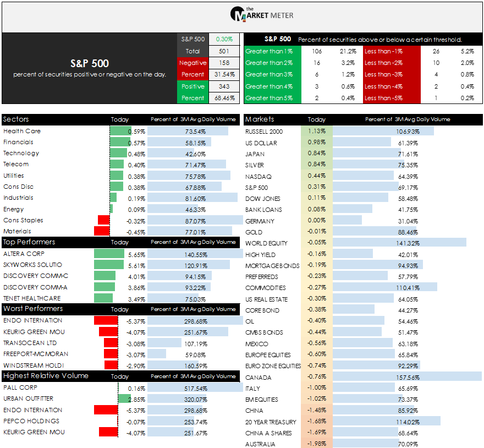484x448 pixels.
Task: Select COMMODITIES volume 110.41%
Action: click(x=408, y=288)
